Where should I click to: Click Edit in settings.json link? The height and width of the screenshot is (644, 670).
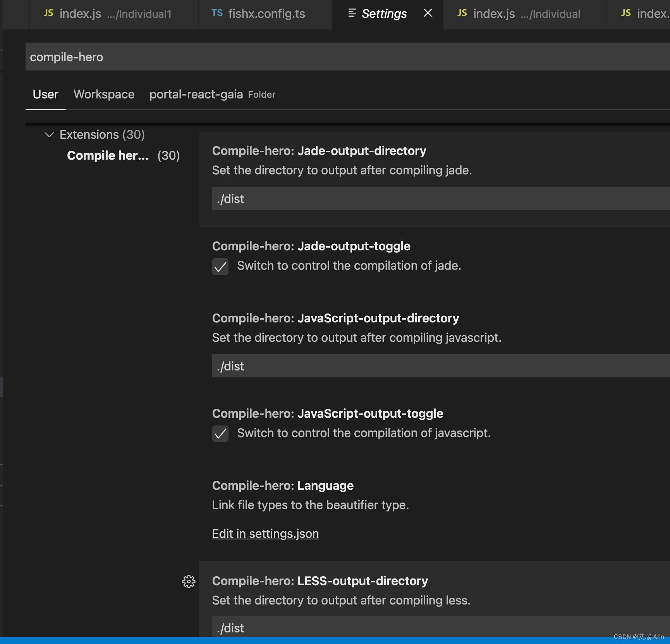pyautogui.click(x=265, y=534)
